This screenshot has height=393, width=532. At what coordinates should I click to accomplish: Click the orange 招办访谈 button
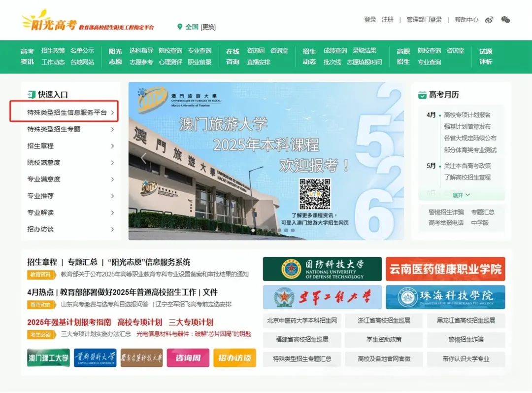tap(234, 357)
